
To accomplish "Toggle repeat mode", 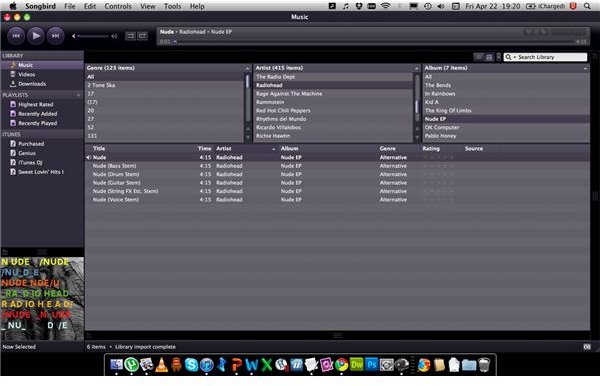I will point(143,36).
